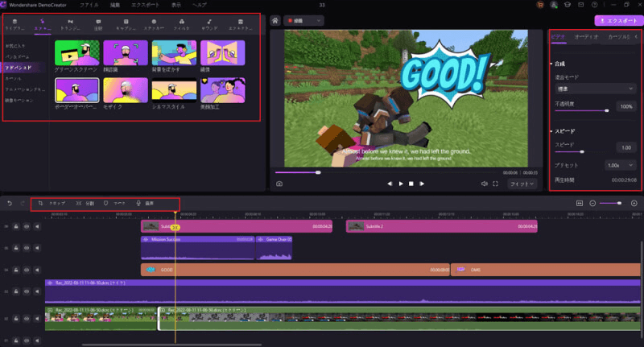The image size is (644, 347).
Task: Open the File (ファイル) menu
Action: click(89, 5)
